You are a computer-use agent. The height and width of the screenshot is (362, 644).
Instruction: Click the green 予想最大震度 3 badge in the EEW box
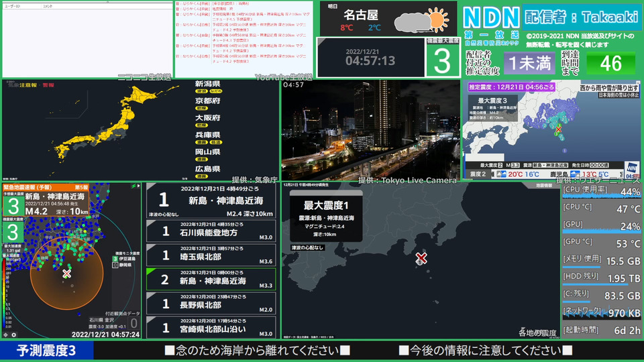(13, 206)
